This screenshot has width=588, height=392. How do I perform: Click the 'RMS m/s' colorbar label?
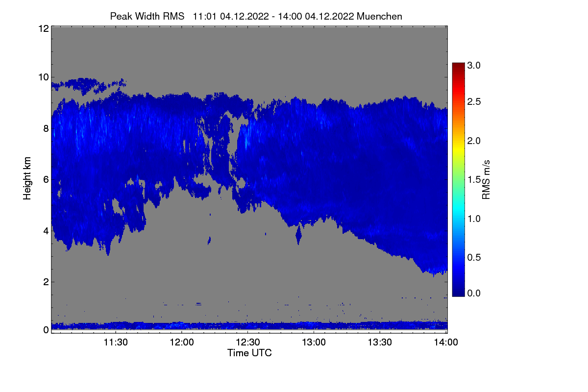(x=486, y=179)
